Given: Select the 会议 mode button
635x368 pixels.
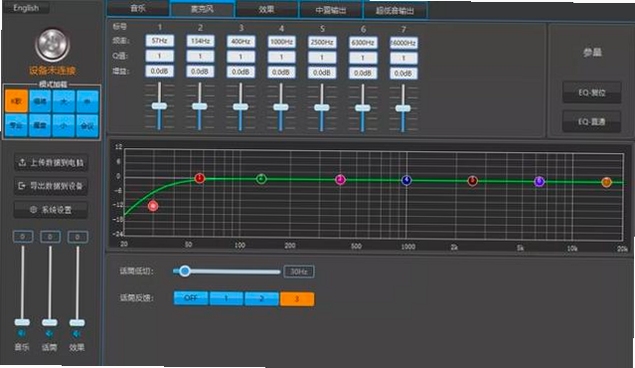Looking at the screenshot, I should click(87, 126).
